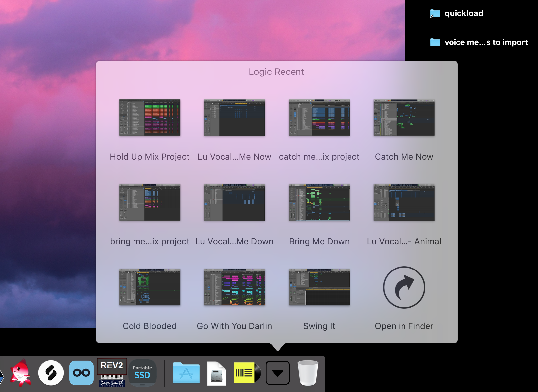
Task: Open the Lu Vocal...- Animal project thumbnail
Action: coord(404,202)
